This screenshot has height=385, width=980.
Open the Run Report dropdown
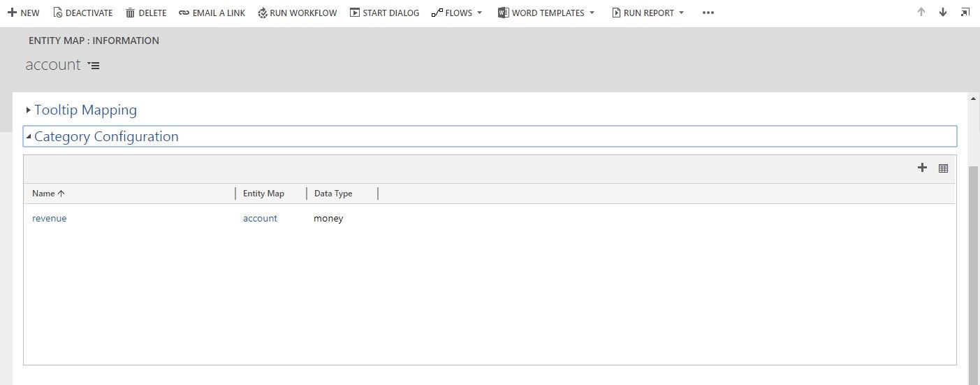point(648,13)
